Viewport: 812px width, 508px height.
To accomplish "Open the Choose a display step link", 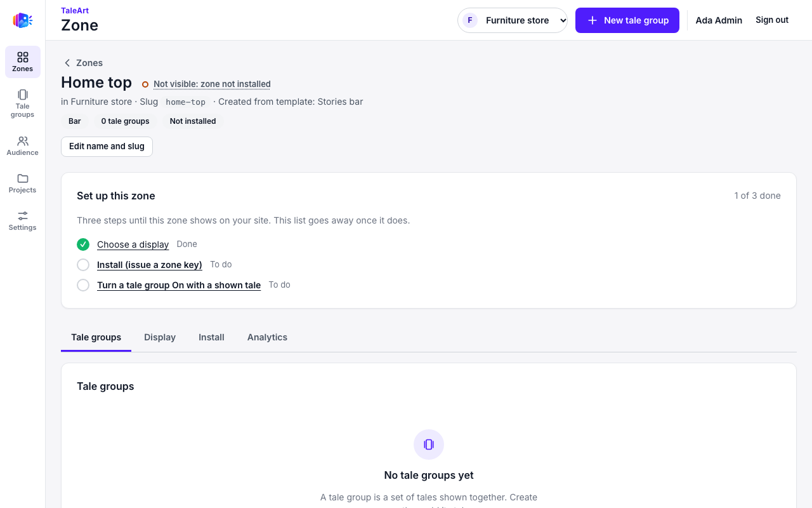I will click(133, 244).
